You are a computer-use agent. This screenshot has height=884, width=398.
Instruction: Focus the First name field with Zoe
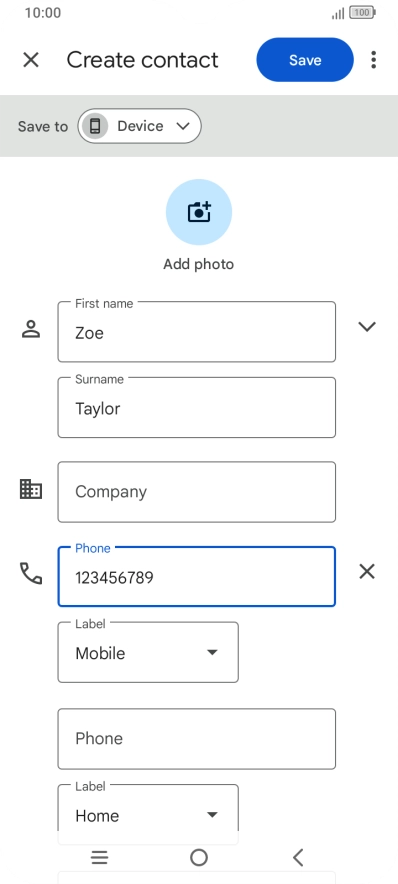[x=197, y=332]
